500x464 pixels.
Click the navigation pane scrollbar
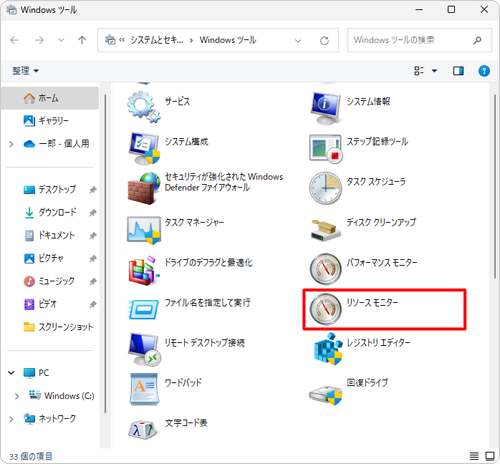105,253
